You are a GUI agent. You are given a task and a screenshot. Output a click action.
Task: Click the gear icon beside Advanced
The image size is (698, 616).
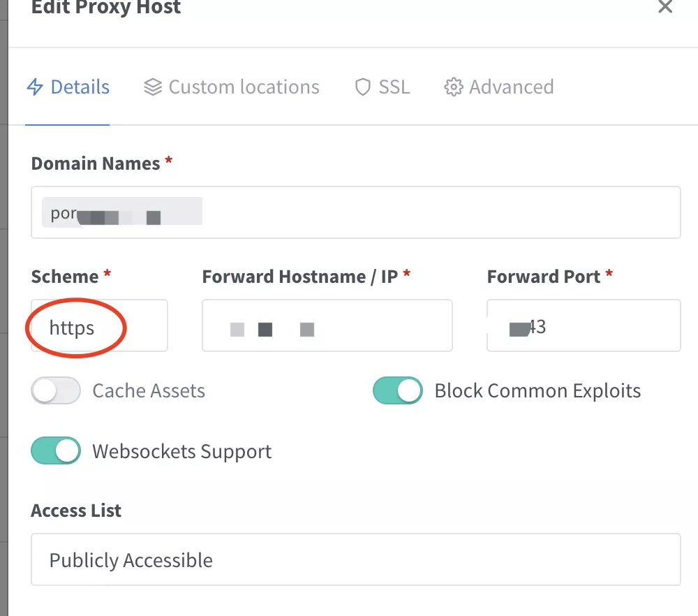[454, 87]
